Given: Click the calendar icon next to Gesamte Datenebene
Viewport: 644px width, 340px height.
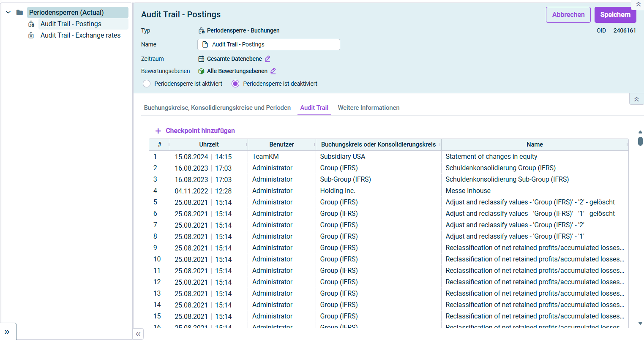Looking at the screenshot, I should [x=201, y=59].
